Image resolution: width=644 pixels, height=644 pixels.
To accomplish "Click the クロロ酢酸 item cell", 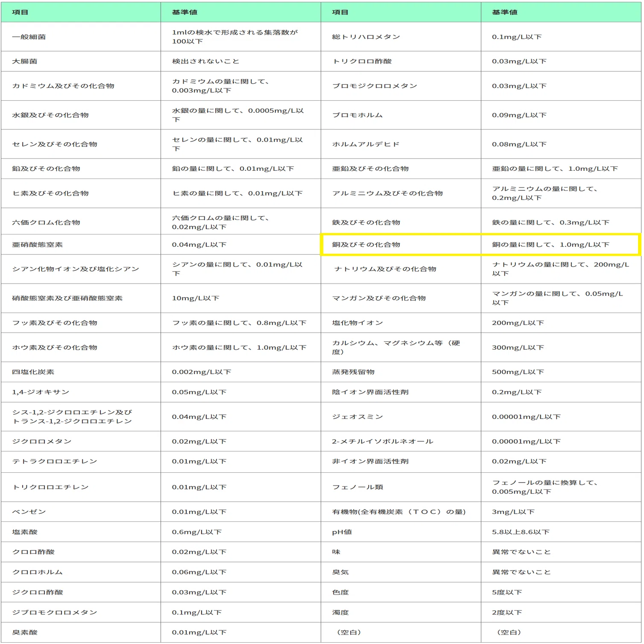I will 81,552.
